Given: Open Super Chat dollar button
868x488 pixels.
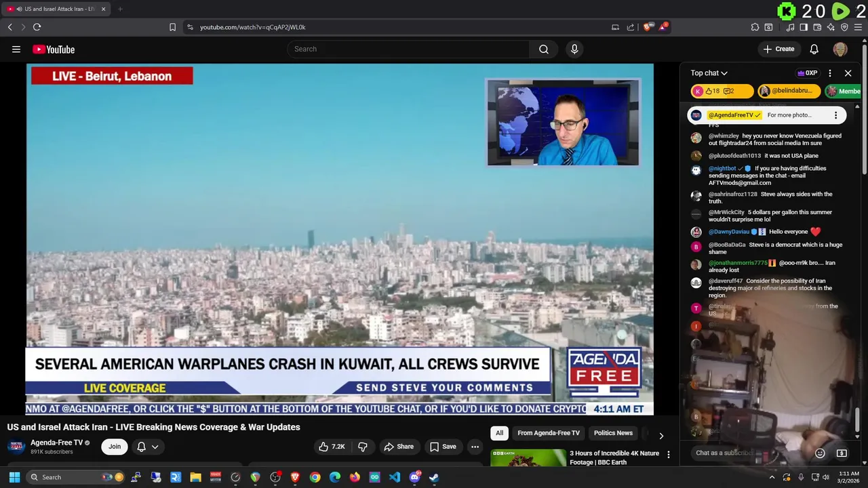Looking at the screenshot, I should point(842,453).
